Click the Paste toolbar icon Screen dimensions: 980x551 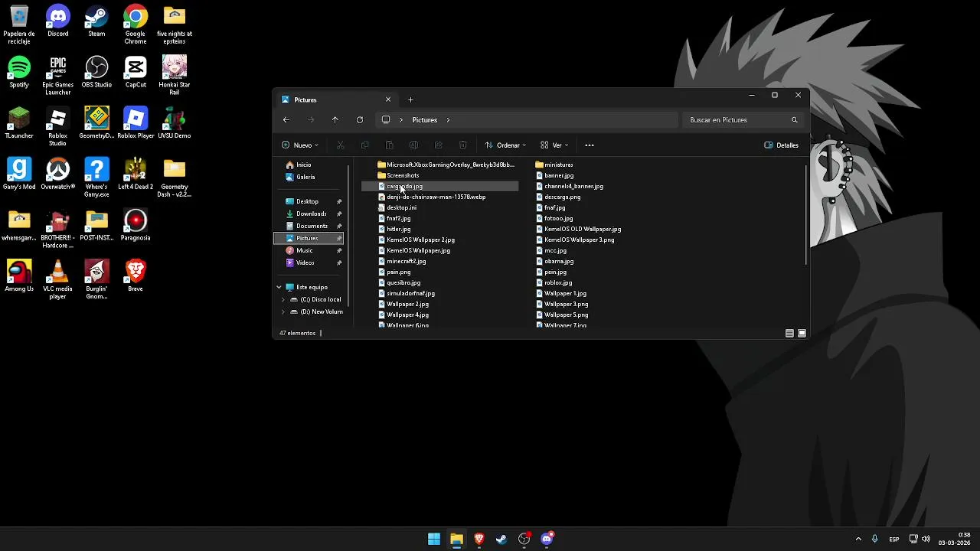(389, 145)
